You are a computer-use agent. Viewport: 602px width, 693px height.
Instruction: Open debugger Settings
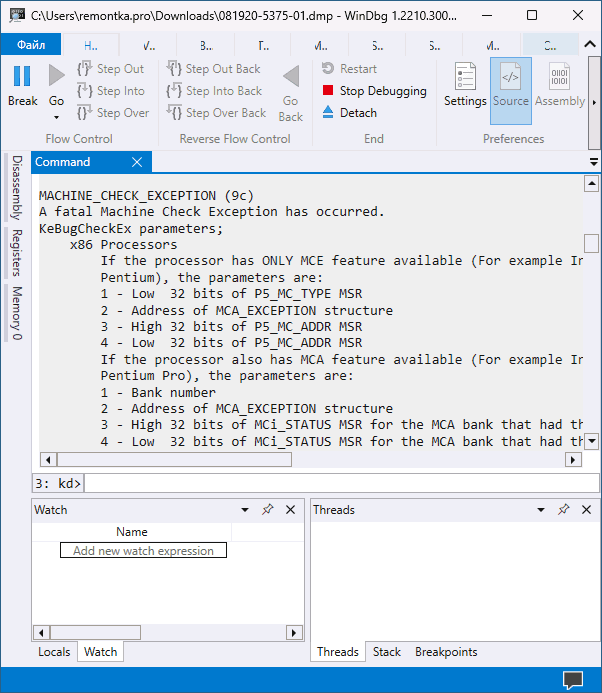(x=465, y=85)
